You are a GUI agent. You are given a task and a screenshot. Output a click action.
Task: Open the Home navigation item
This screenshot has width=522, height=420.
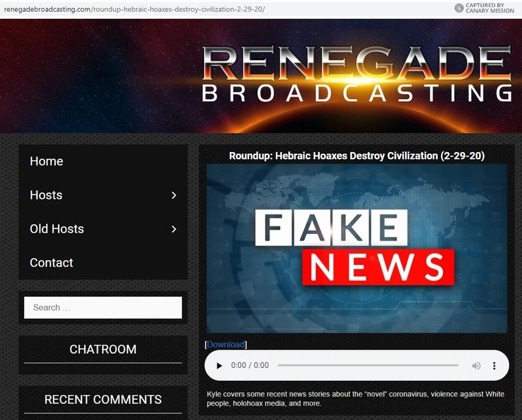(x=46, y=161)
